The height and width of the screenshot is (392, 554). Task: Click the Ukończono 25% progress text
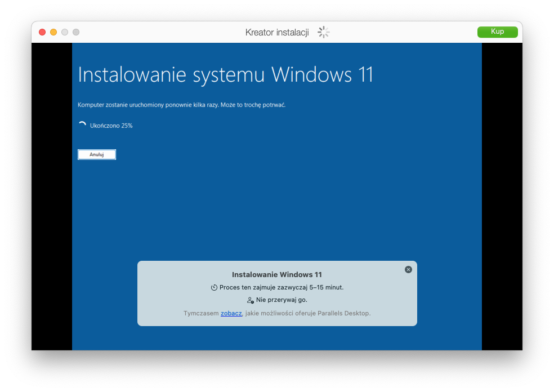point(111,126)
